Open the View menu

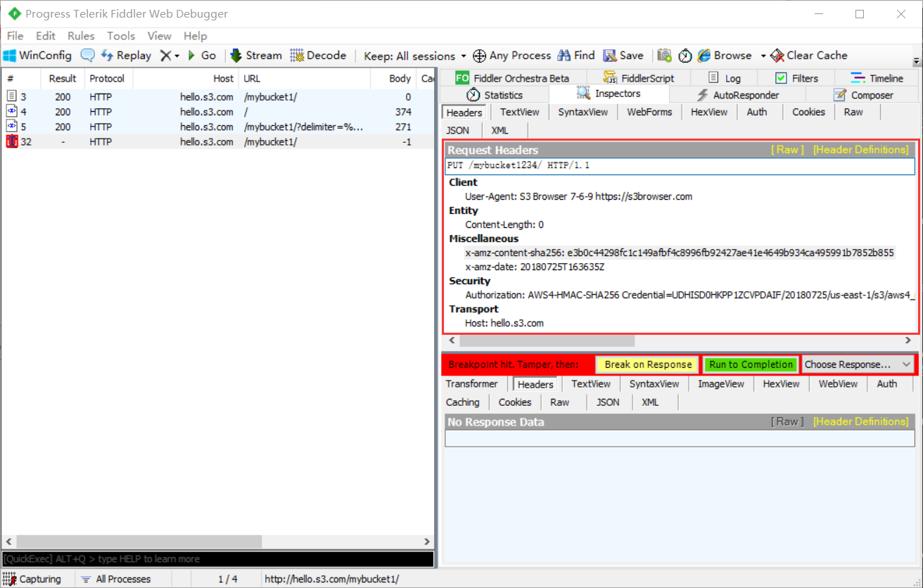(159, 36)
